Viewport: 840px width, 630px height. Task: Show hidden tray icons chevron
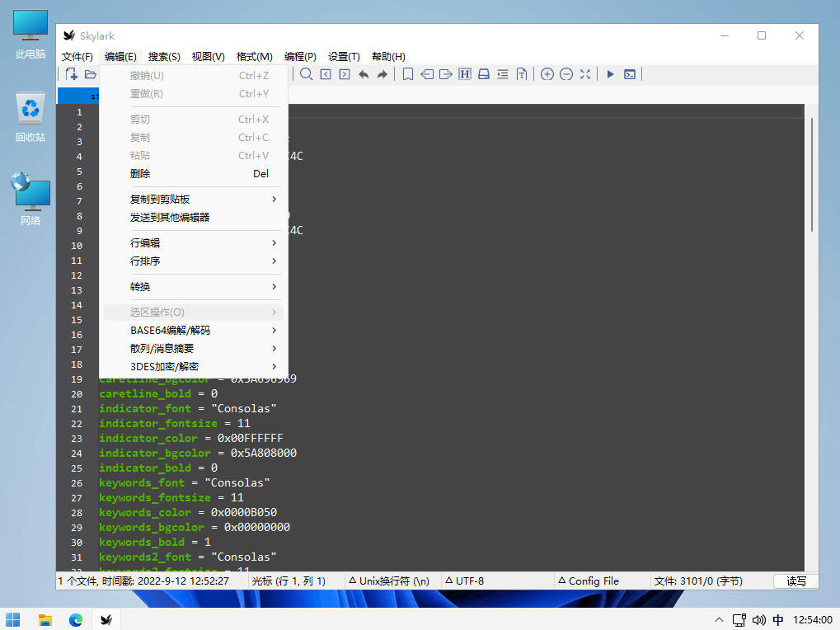point(719,620)
